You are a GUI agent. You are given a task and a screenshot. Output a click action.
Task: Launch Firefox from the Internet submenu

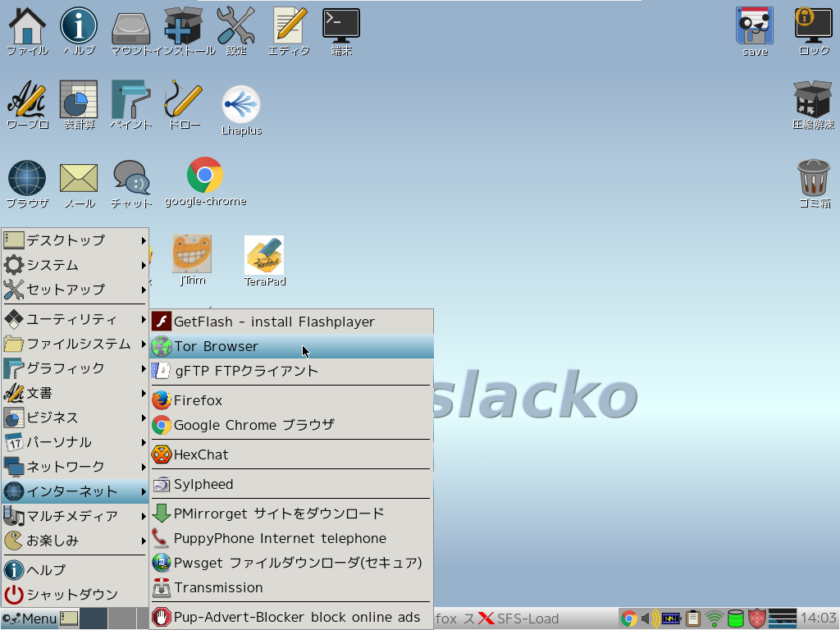point(291,400)
